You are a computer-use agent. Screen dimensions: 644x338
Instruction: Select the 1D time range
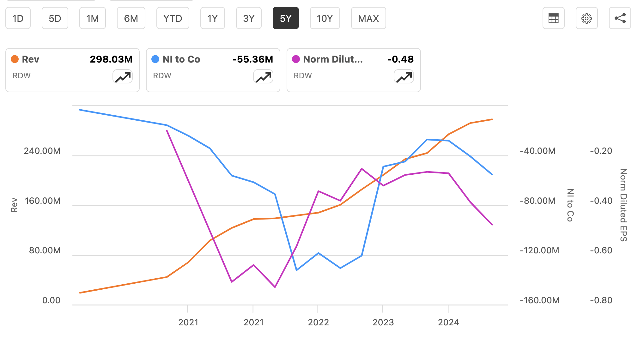pos(18,18)
